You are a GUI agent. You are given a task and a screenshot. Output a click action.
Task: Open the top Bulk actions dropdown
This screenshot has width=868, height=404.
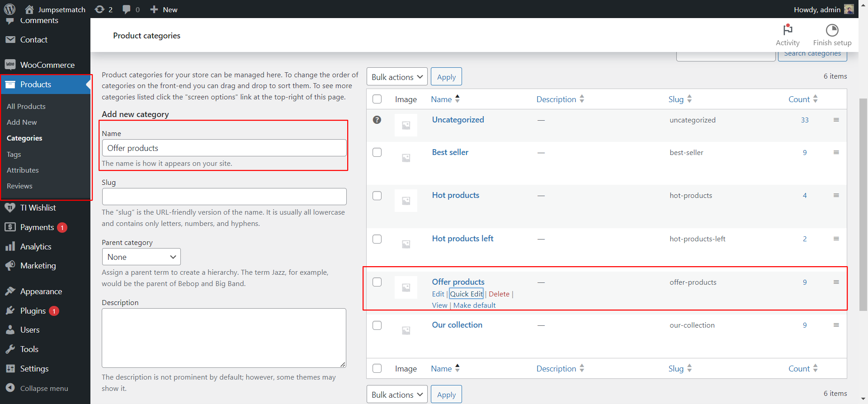[x=397, y=77]
